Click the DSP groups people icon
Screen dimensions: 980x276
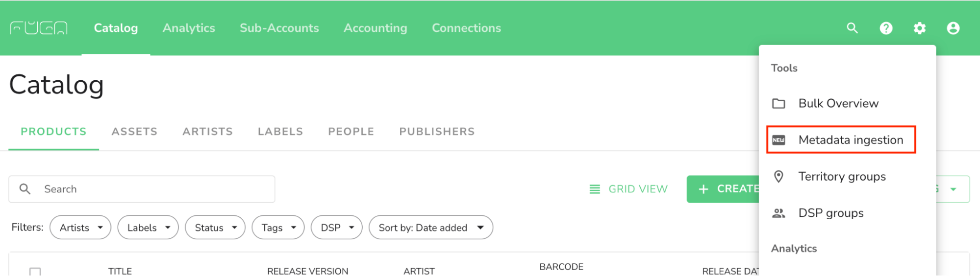(x=779, y=213)
